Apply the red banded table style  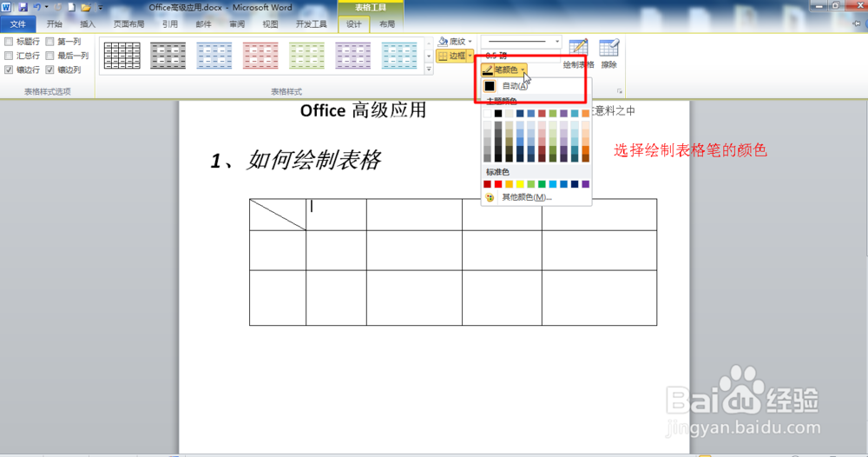260,56
